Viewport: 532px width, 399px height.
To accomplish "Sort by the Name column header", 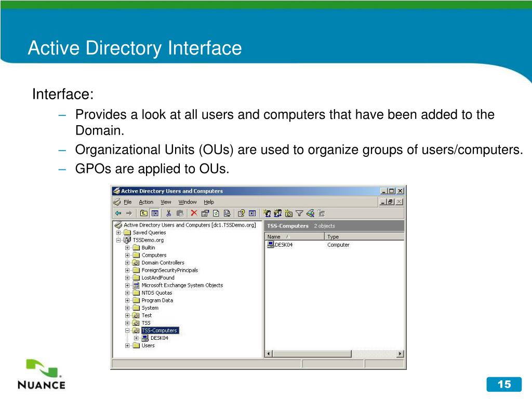I will coord(295,236).
